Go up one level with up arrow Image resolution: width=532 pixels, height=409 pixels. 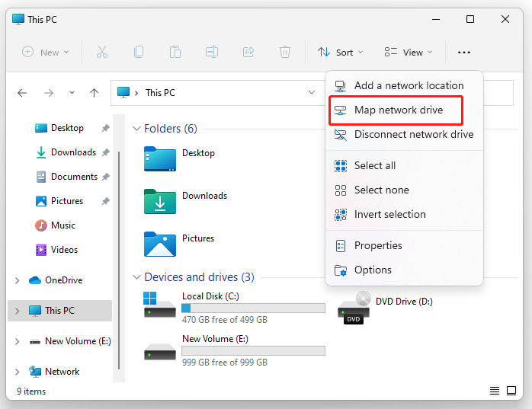coord(94,93)
